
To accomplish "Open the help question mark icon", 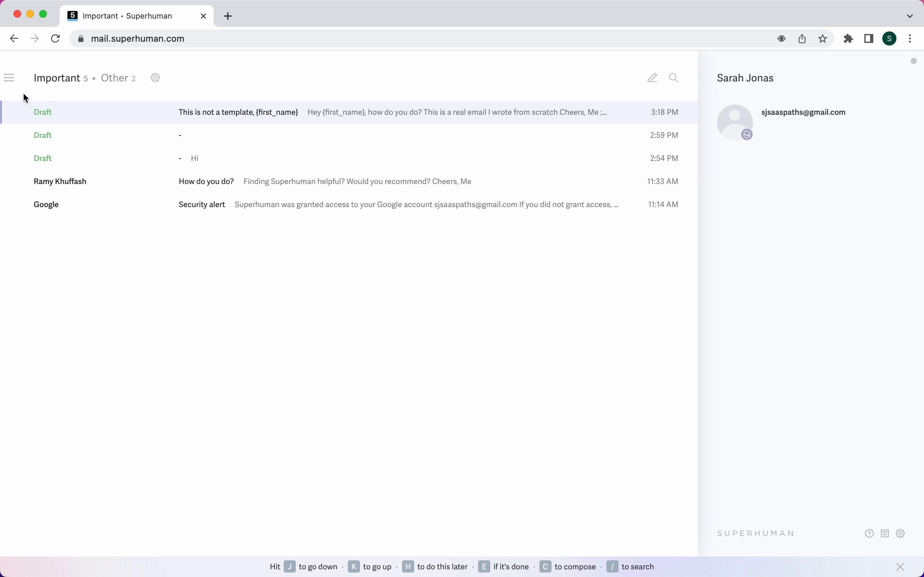I will 869,533.
